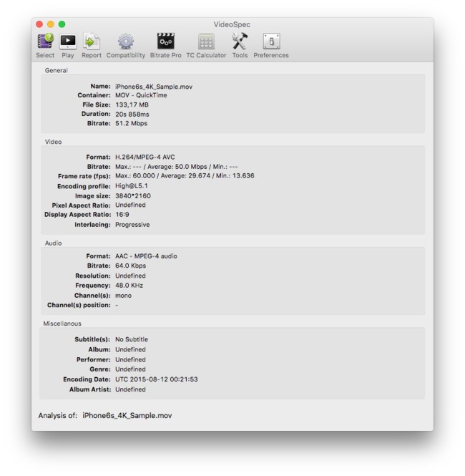This screenshot has width=465, height=476.
Task: Open Preferences switch icon
Action: (271, 41)
